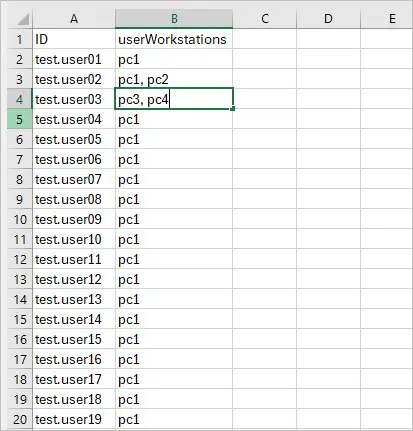Select row 2 header
The width and height of the screenshot is (413, 431).
tap(20, 59)
